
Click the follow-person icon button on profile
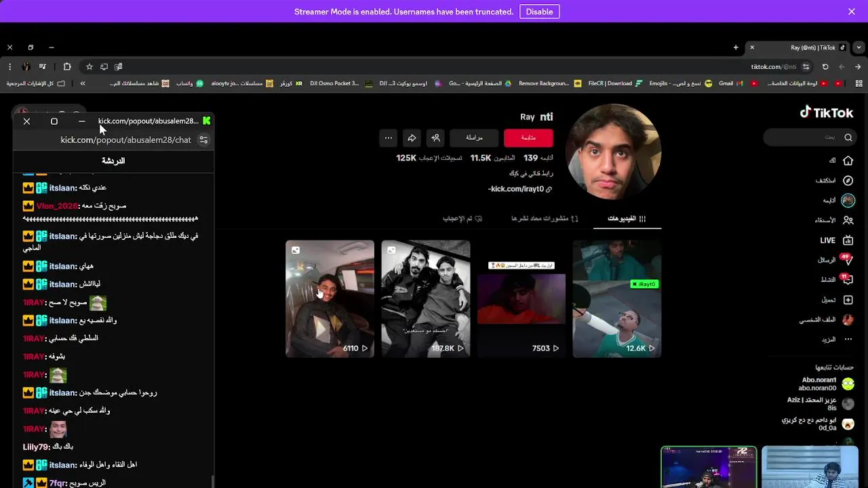(435, 138)
